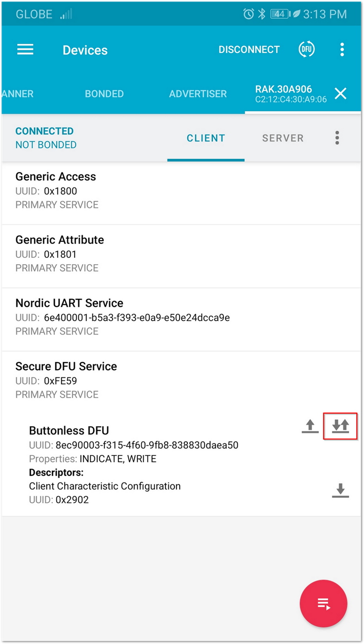Open the ADVERTISER tab
The image size is (364, 644).
pos(198,94)
